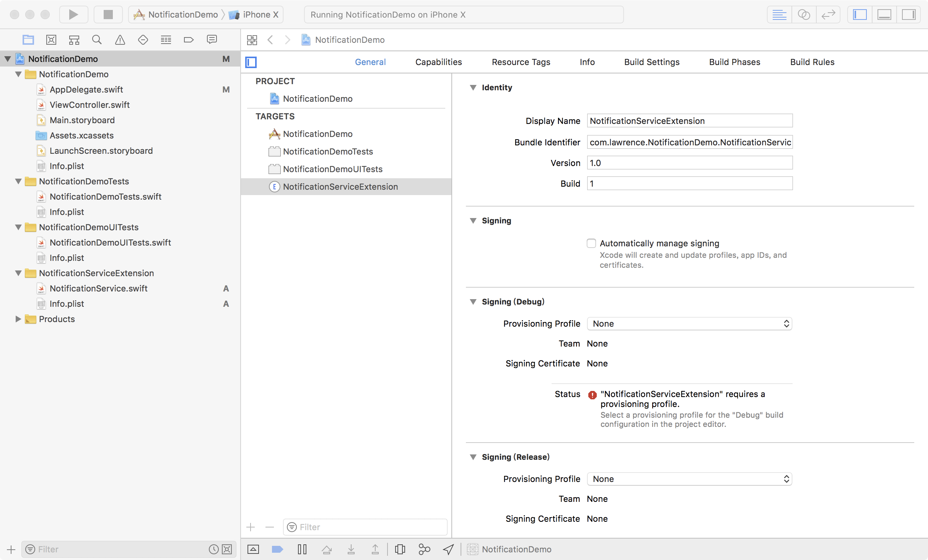Toggle the Navigator panel visibility
Image resolution: width=928 pixels, height=560 pixels.
[860, 15]
